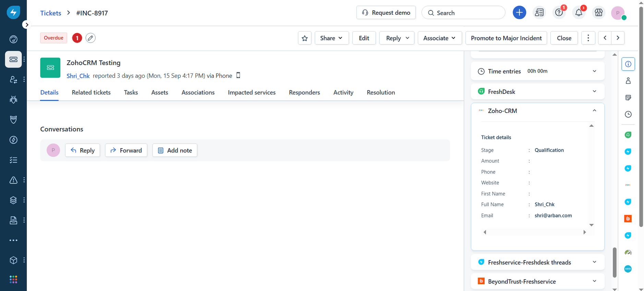Open the circled lightning bolt sidebar icon
Screen dimensions: 644x291
pos(13,140)
